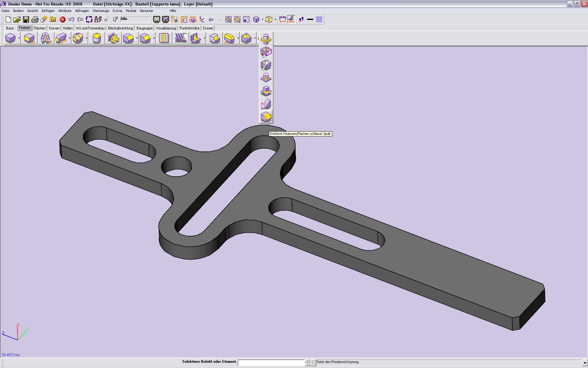Toggle the second monitor display icon

(165, 20)
